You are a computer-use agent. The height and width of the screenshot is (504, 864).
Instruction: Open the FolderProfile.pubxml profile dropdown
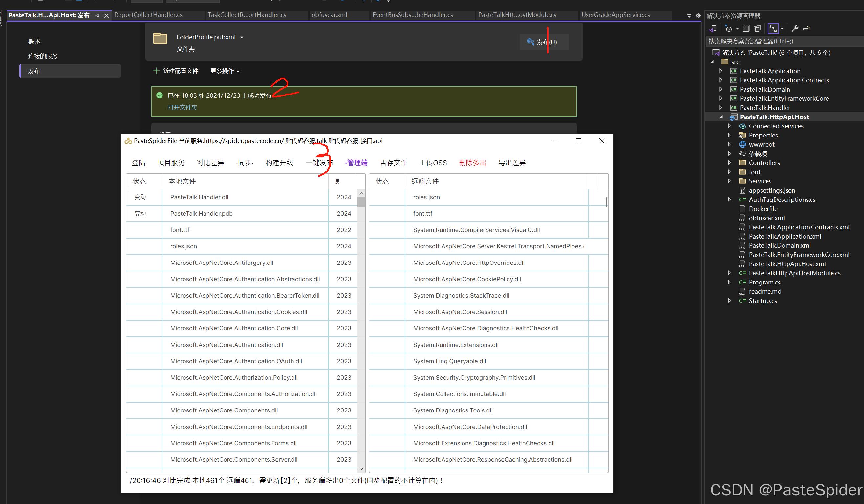242,37
